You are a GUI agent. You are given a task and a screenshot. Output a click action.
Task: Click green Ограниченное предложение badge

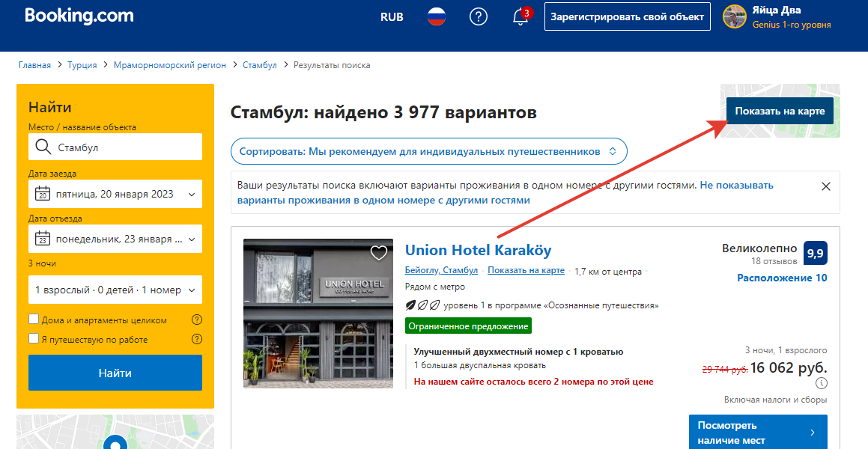coord(468,326)
